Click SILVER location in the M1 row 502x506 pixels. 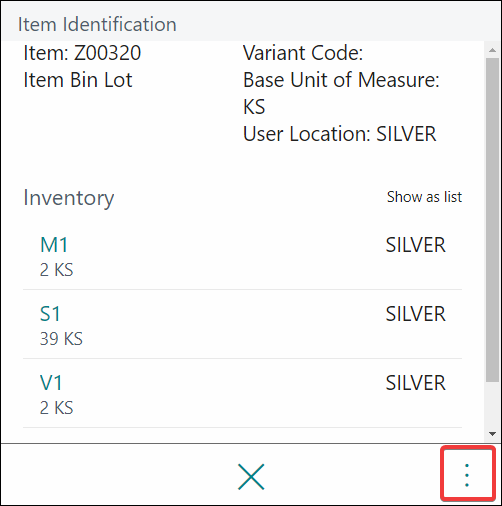(415, 245)
